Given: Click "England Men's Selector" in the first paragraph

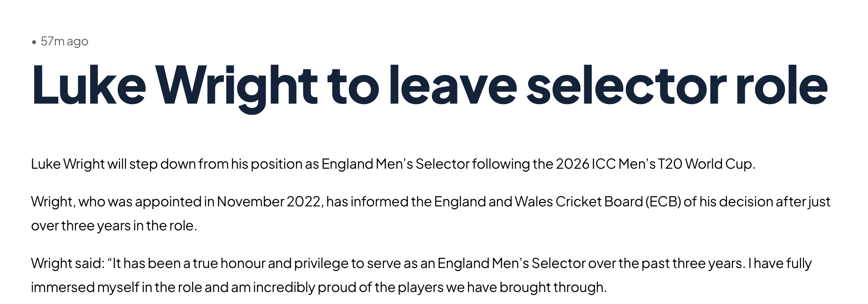Looking at the screenshot, I should click(x=395, y=164).
